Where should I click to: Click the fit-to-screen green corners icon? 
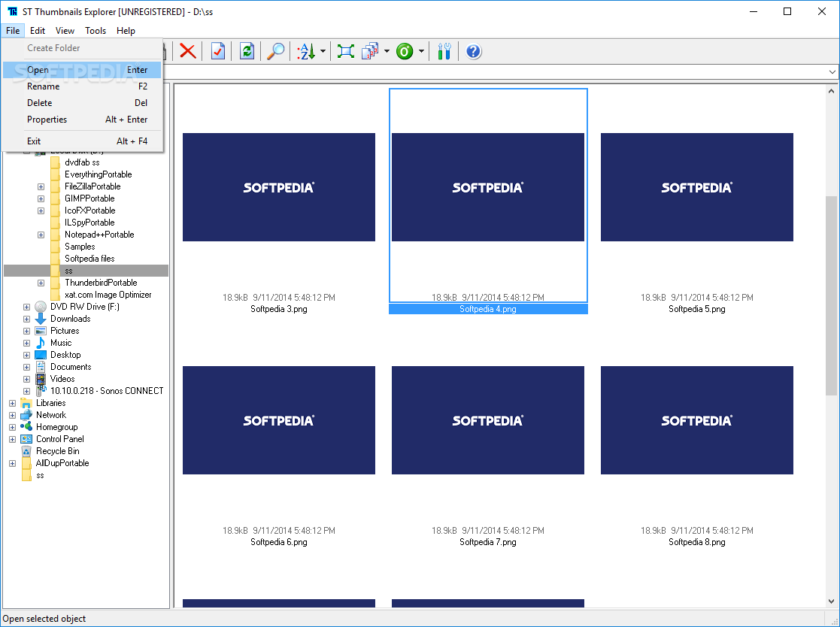[x=346, y=51]
